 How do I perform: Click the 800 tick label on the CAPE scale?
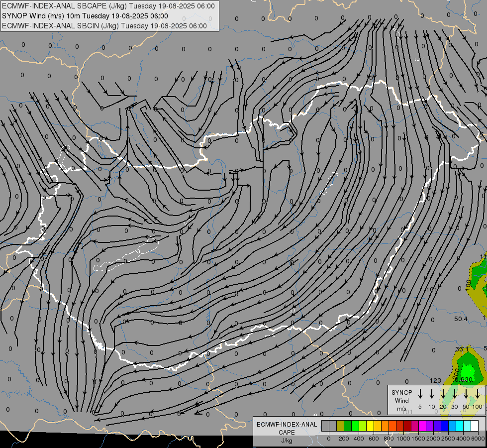[x=389, y=439]
